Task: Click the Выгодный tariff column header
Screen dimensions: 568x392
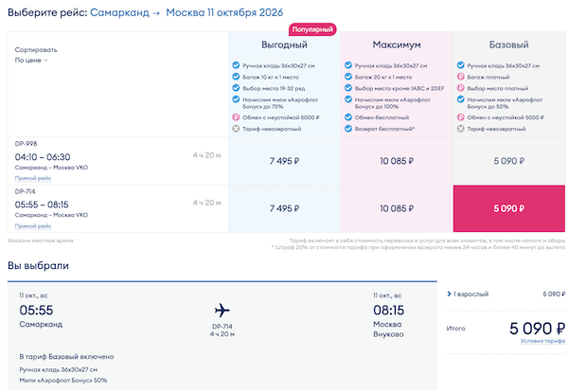Action: pyautogui.click(x=284, y=45)
